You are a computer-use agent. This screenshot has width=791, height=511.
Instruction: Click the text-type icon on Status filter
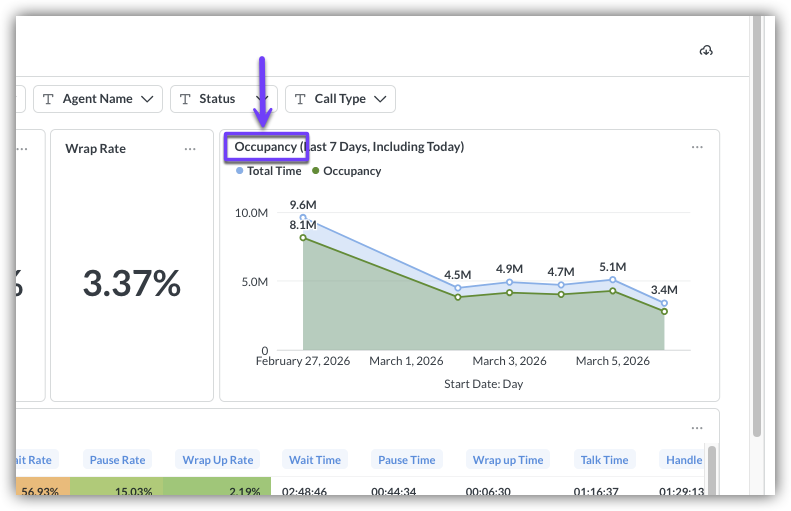pos(185,99)
